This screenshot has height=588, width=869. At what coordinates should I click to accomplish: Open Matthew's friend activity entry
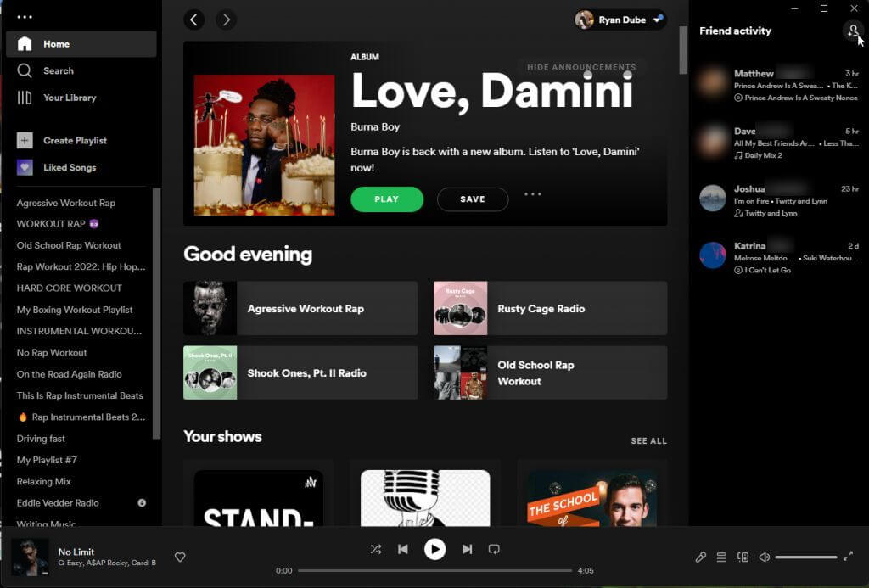pos(779,85)
